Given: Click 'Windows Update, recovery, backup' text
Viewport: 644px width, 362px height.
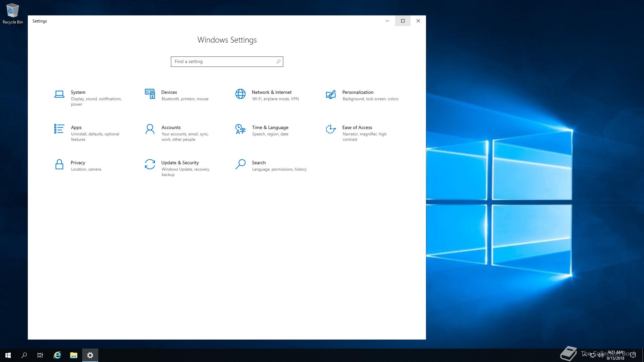Looking at the screenshot, I should point(186,172).
